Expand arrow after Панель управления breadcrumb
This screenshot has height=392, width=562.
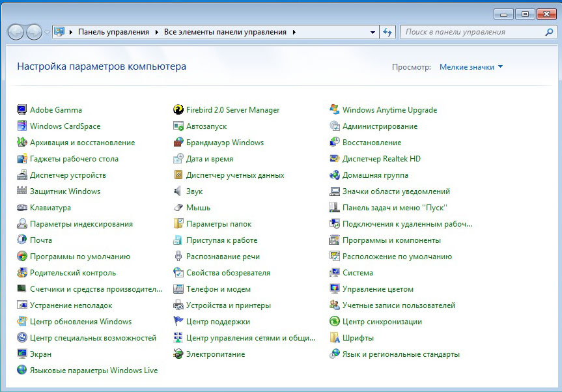click(157, 32)
